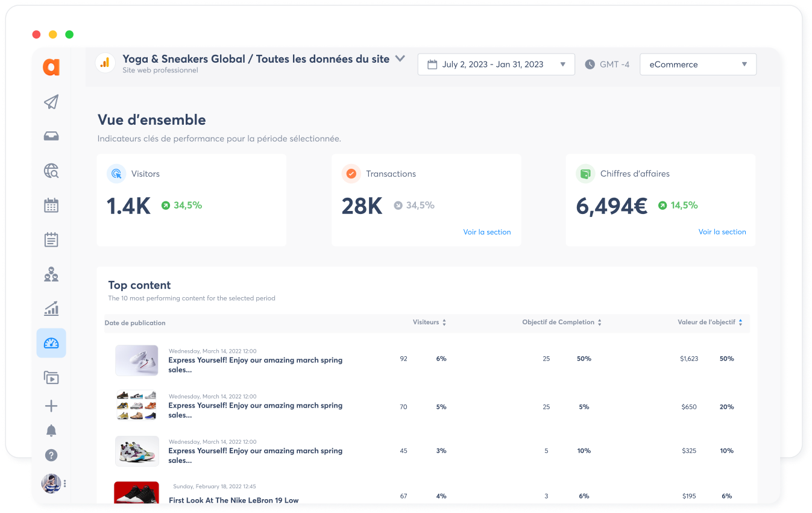812x513 pixels.
Task: Open the date range dropdown
Action: tap(496, 65)
